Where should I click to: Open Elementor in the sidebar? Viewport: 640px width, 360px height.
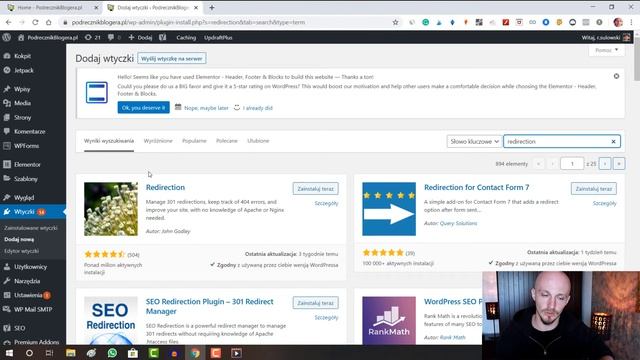[x=27, y=164]
